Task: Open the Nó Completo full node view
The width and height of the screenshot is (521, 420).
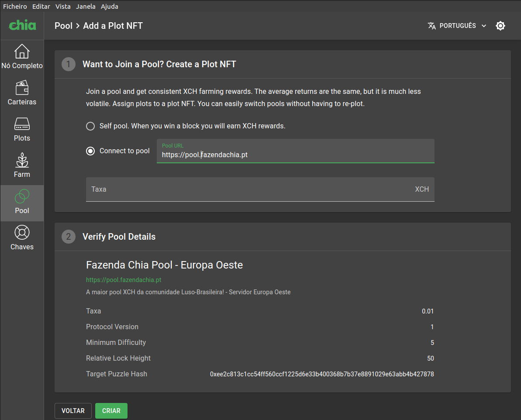Action: coord(22,57)
